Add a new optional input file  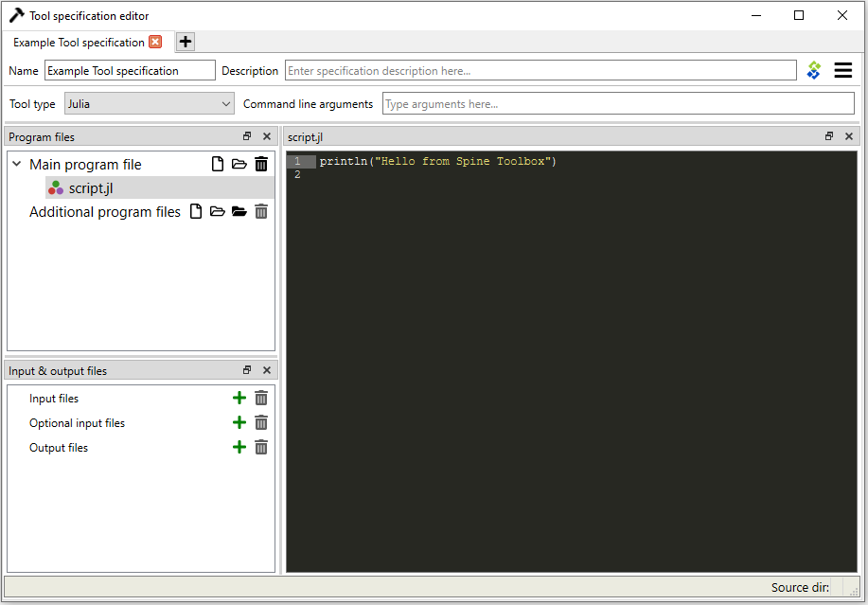(239, 422)
